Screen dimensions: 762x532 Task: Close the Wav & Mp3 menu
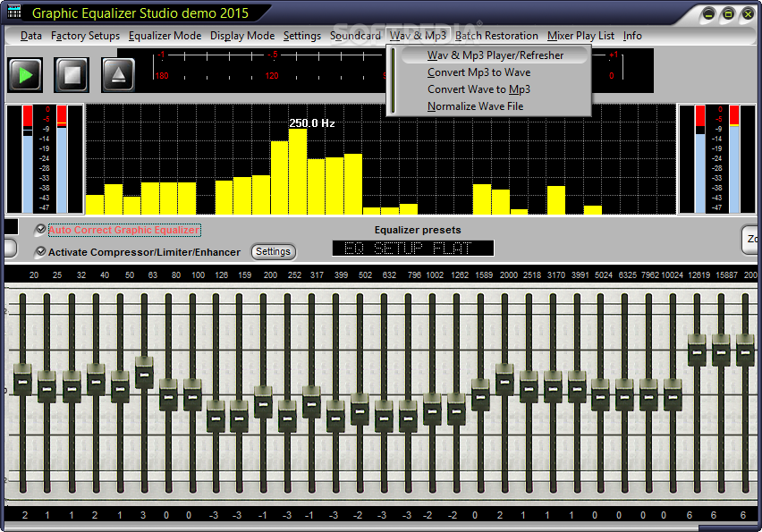coord(418,36)
